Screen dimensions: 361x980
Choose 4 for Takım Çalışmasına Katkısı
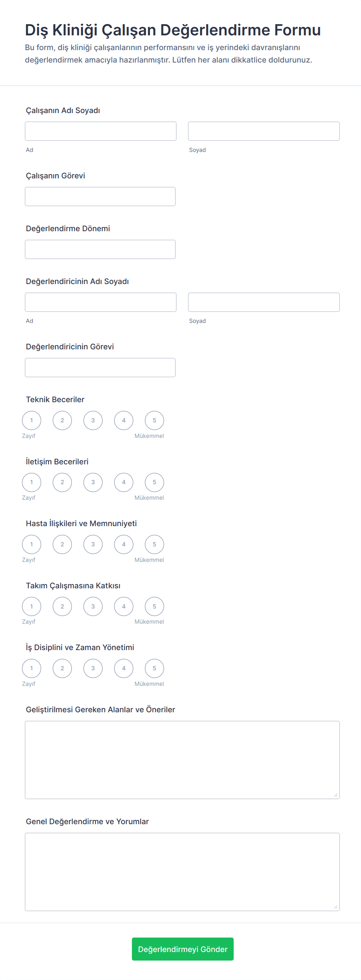(x=124, y=606)
